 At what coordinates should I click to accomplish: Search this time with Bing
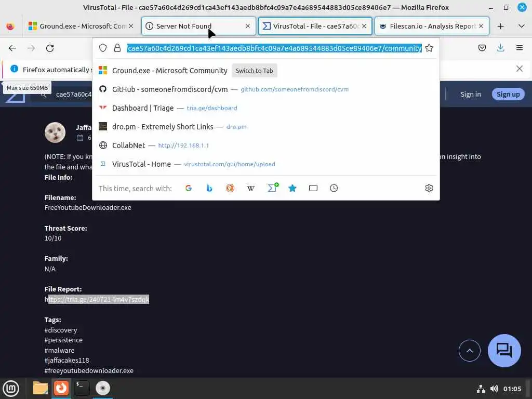(209, 188)
